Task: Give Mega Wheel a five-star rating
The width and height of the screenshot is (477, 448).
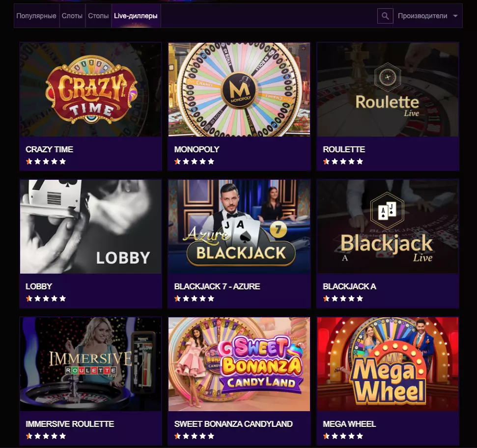Action: [360, 436]
